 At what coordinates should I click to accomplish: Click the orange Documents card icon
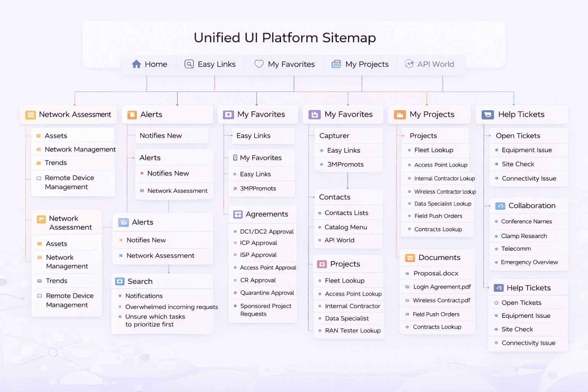pyautogui.click(x=410, y=258)
